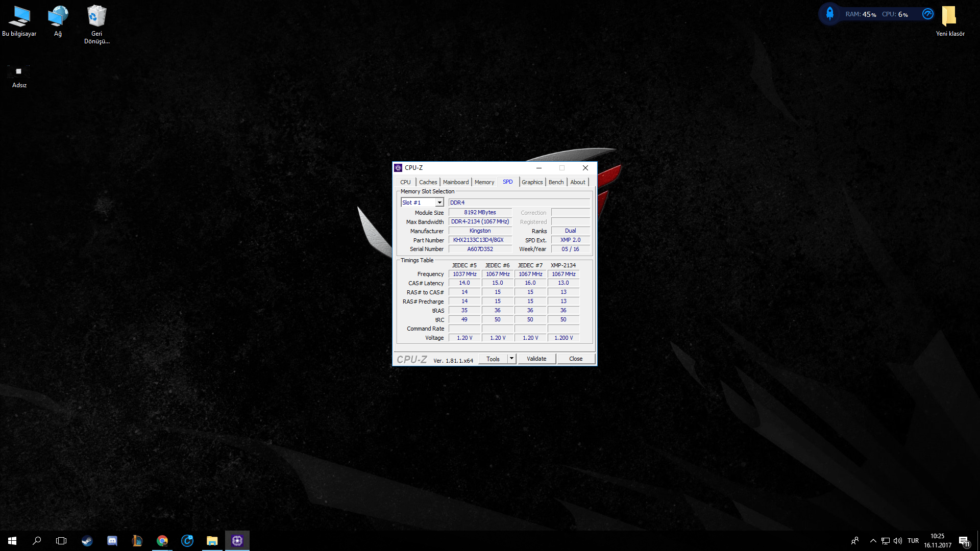Open the Steam taskbar icon
The image size is (980, 551).
click(x=87, y=541)
